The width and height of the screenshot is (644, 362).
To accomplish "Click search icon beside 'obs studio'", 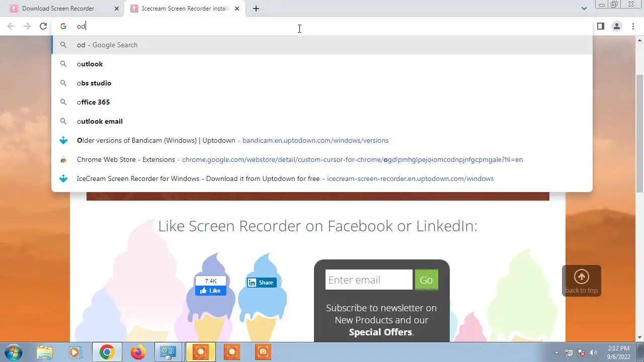I will coord(63,83).
